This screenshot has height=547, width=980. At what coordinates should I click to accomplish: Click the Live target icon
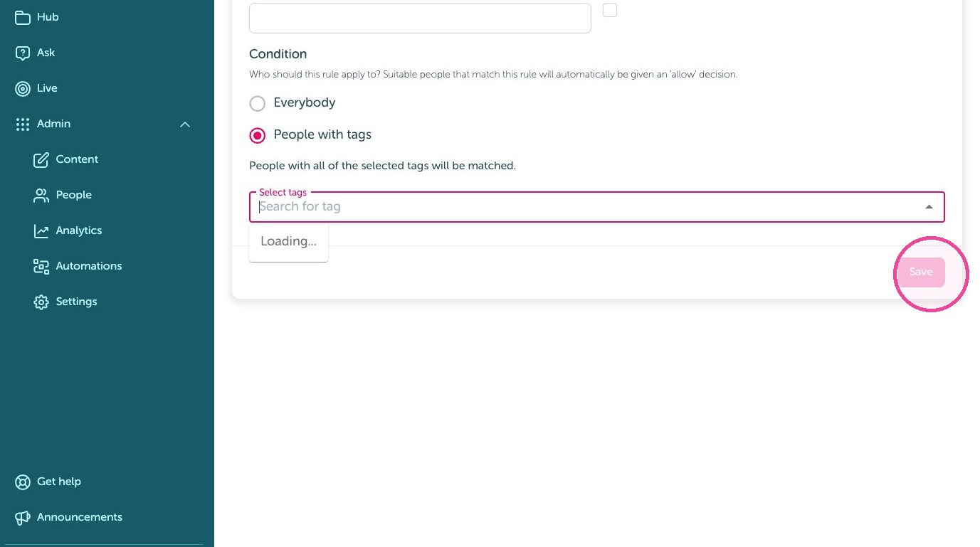(x=23, y=88)
